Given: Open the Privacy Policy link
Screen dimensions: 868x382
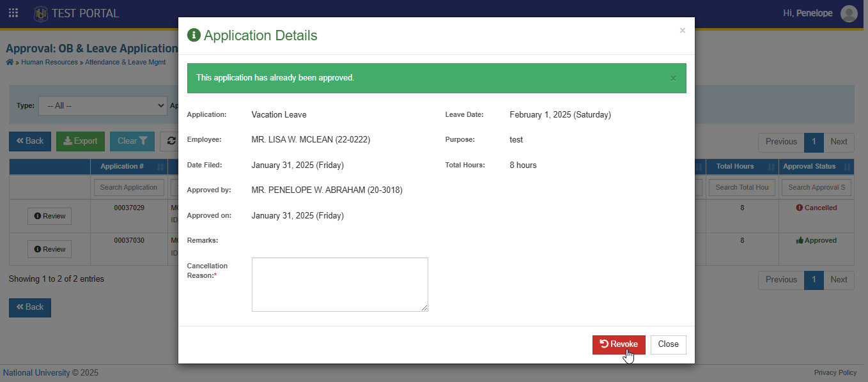Looking at the screenshot, I should (x=835, y=372).
